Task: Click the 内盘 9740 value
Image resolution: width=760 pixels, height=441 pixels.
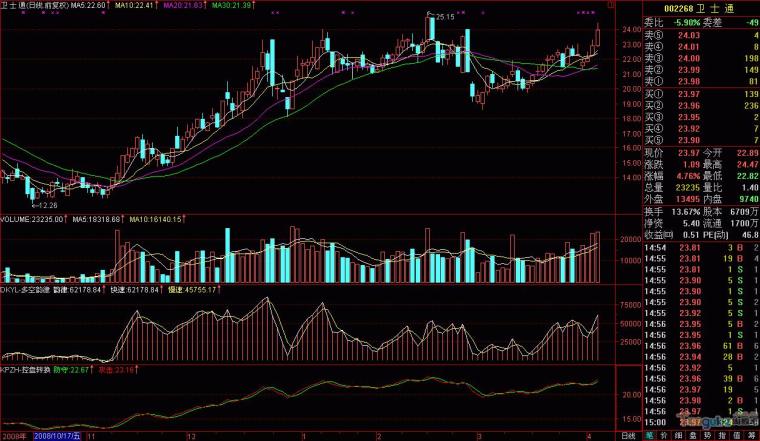Action: pos(749,199)
